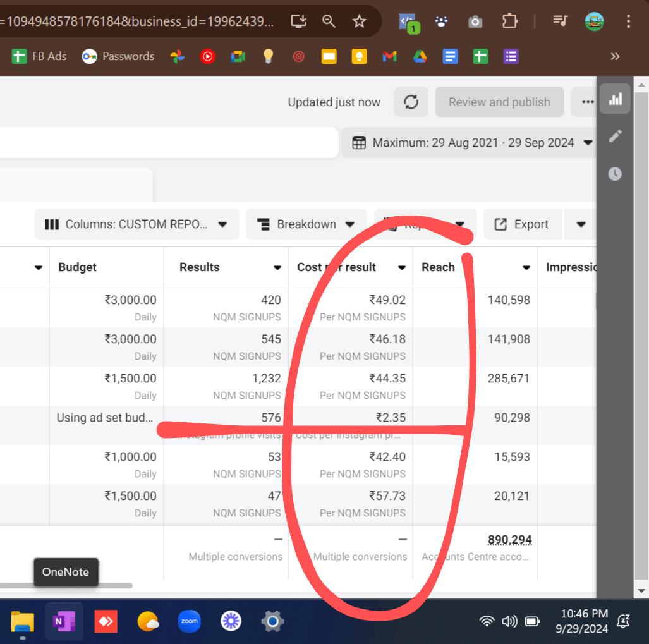This screenshot has width=649, height=644.
Task: Expand the Reach column options arrow
Action: click(x=526, y=268)
